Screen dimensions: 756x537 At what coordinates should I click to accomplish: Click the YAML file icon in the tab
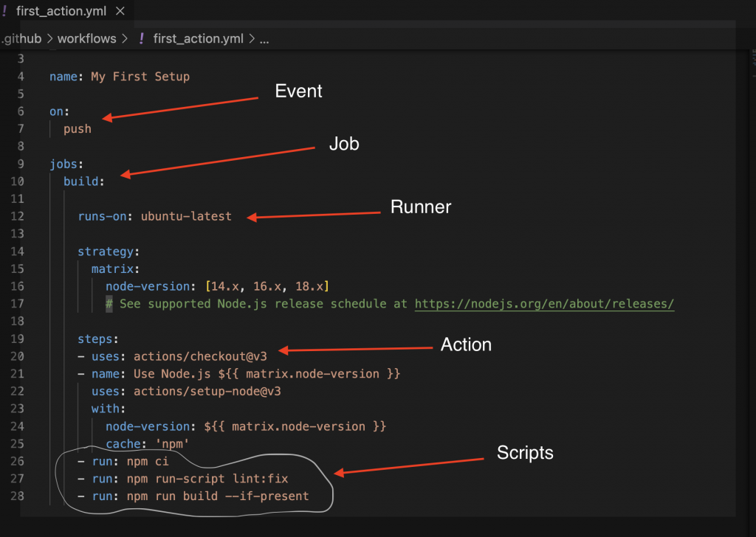click(4, 11)
